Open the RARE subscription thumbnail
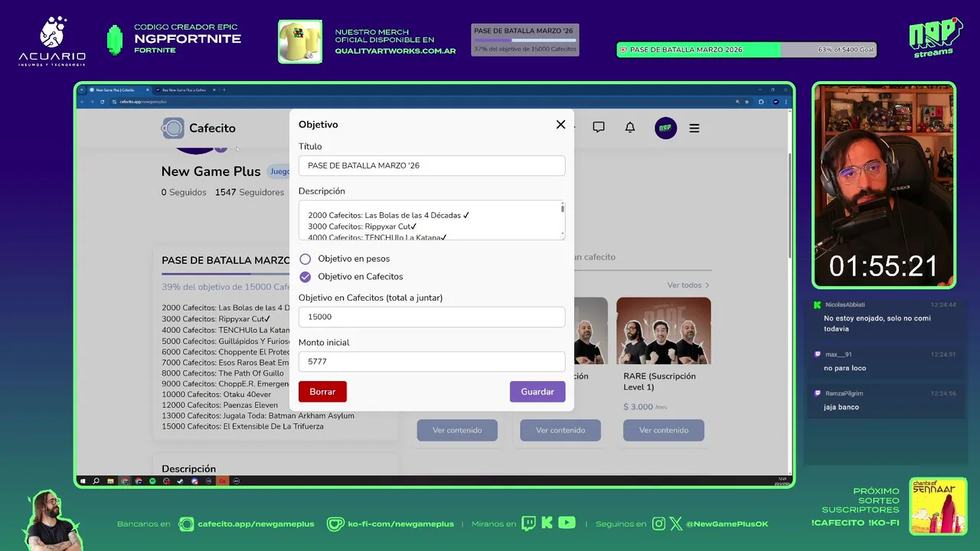This screenshot has width=980, height=551. 664,331
